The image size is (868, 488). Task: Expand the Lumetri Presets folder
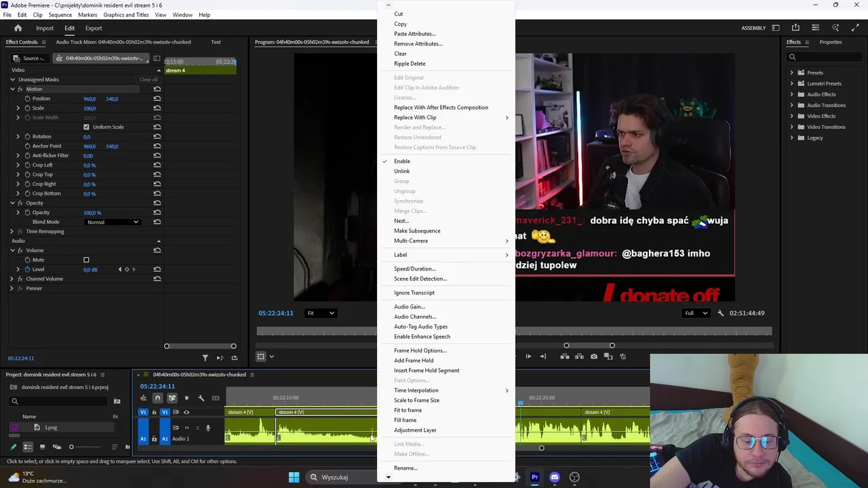pyautogui.click(x=792, y=83)
